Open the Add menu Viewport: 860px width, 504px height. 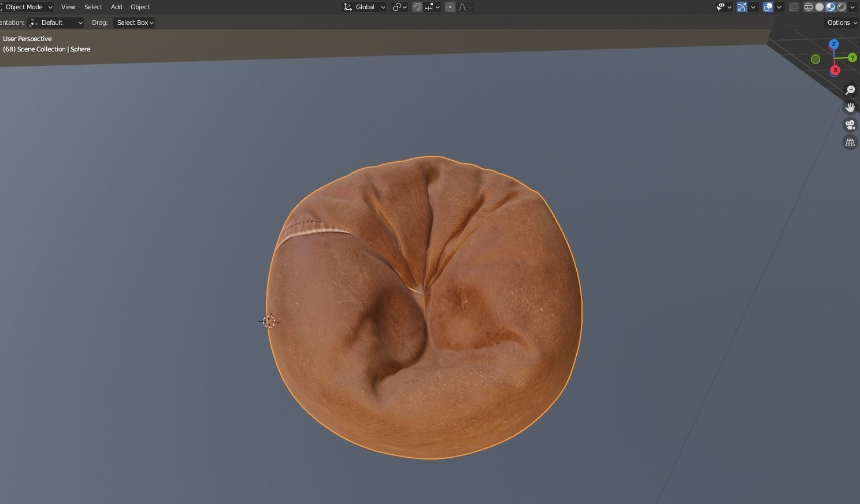[116, 7]
